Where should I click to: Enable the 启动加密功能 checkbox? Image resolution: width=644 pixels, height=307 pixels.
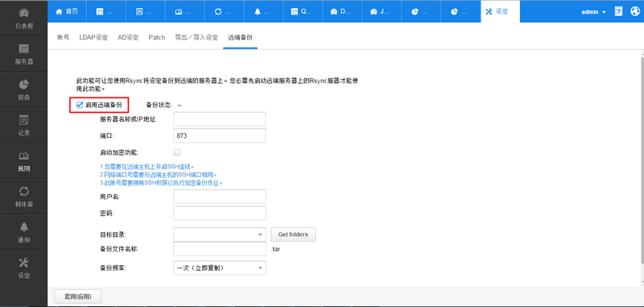coord(177,152)
